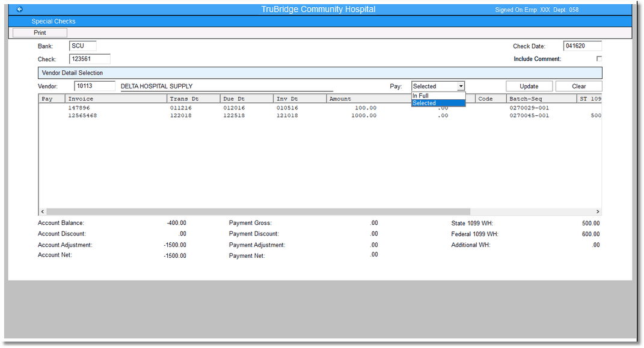Click the Batch-Seq column header
644x348 pixels.
[x=541, y=99]
